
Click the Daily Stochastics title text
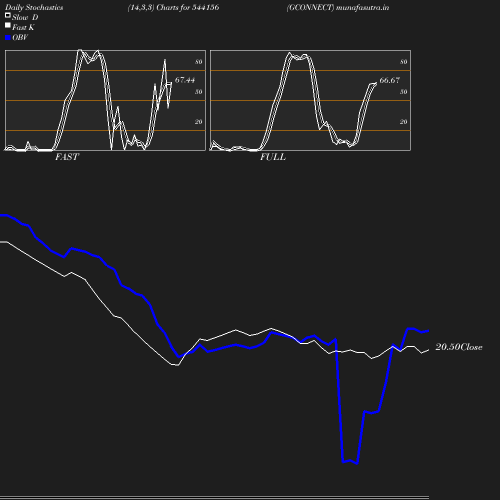[x=34, y=8]
